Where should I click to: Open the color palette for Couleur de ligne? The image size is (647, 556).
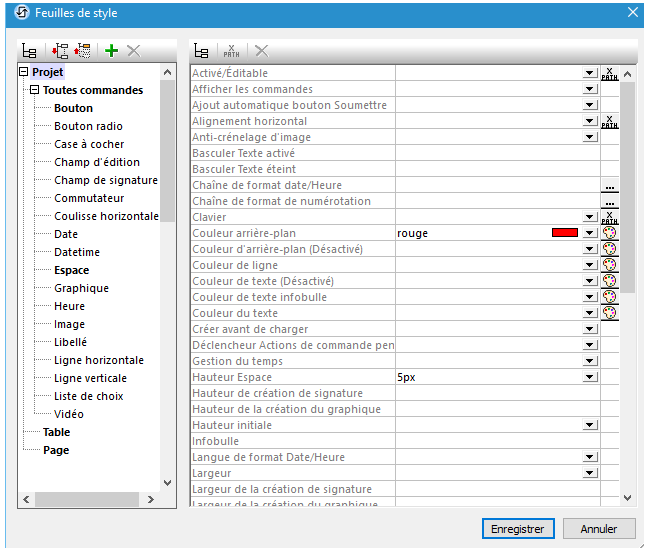click(609, 265)
